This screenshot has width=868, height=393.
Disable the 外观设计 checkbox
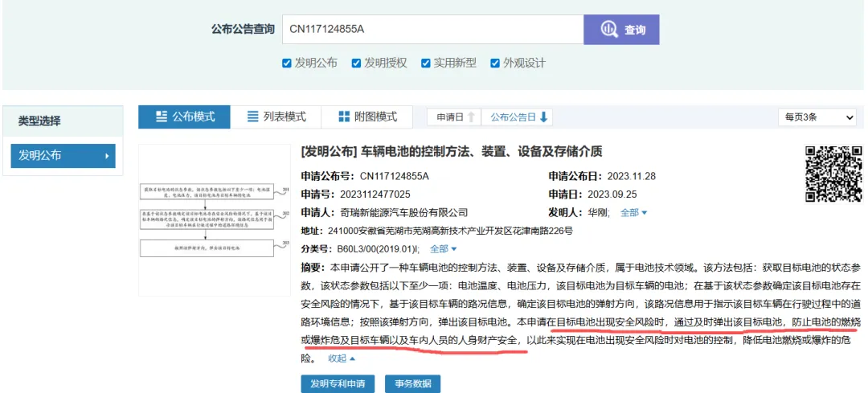tap(495, 63)
